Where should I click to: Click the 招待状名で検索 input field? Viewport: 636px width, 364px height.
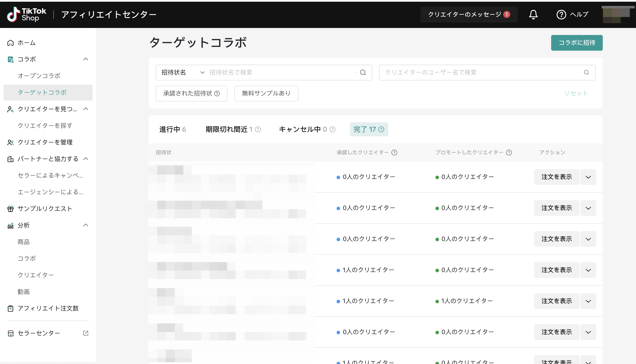click(x=281, y=73)
